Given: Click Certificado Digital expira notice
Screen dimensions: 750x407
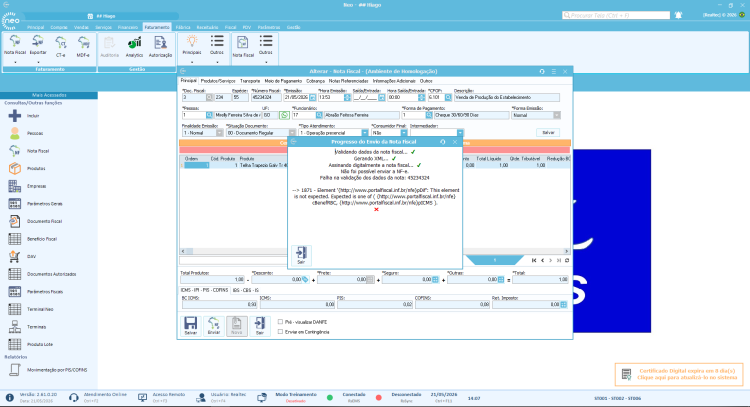Looking at the screenshot, I should point(679,374).
